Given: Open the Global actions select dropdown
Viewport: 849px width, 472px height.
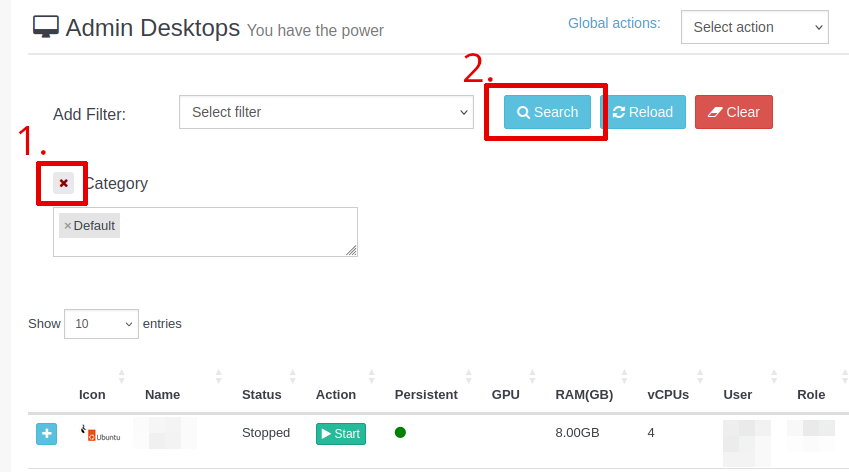Looking at the screenshot, I should pos(754,27).
